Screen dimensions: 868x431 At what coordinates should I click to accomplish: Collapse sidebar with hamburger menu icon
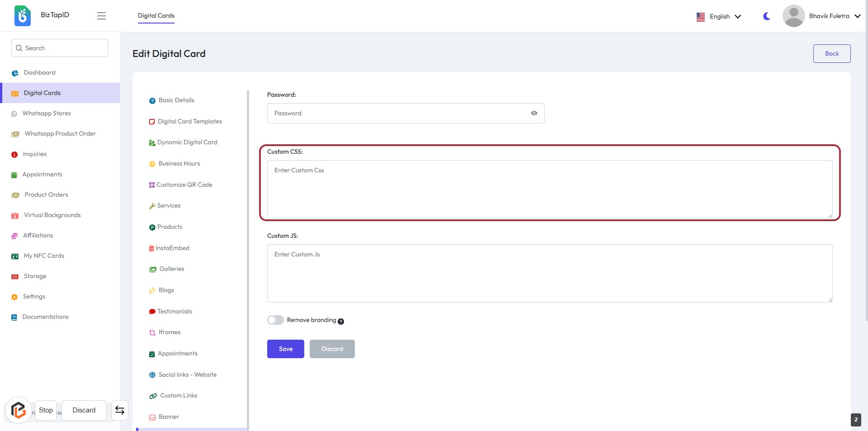click(101, 16)
